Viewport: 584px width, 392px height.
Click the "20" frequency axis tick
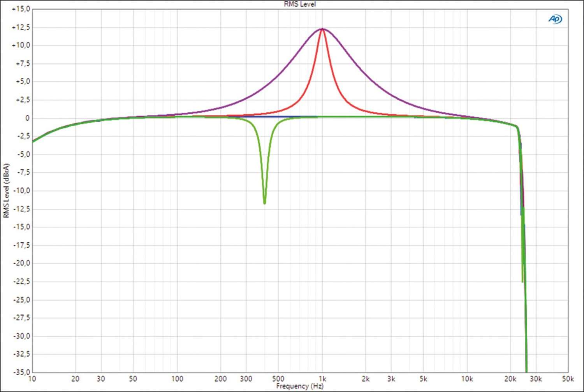(76, 379)
